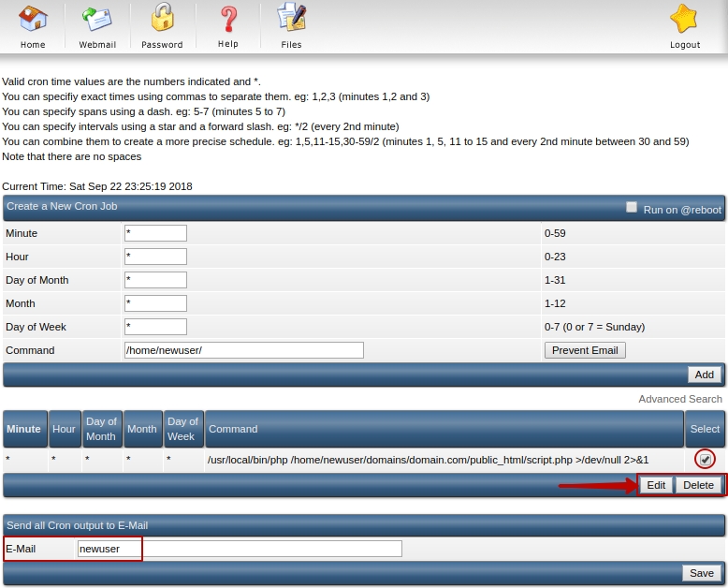Click the E-Mail input field
Screen dimensions: 728x588
click(240, 549)
